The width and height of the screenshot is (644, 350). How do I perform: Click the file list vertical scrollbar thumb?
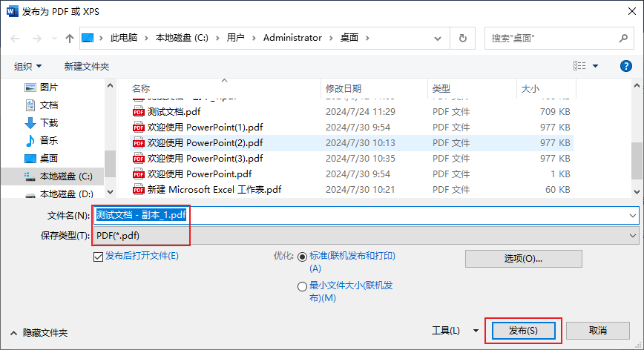(x=637, y=160)
